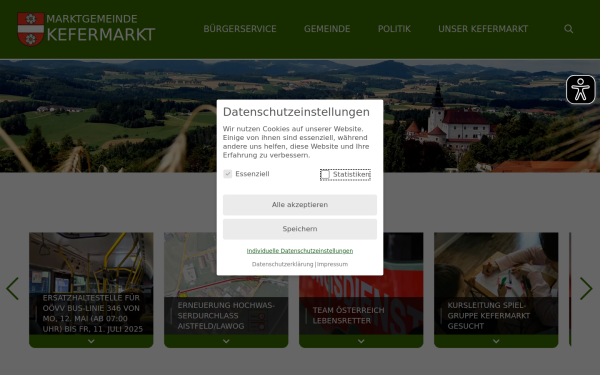Image resolution: width=600 pixels, height=375 pixels.
Task: Click the Speichern button
Action: click(x=300, y=229)
